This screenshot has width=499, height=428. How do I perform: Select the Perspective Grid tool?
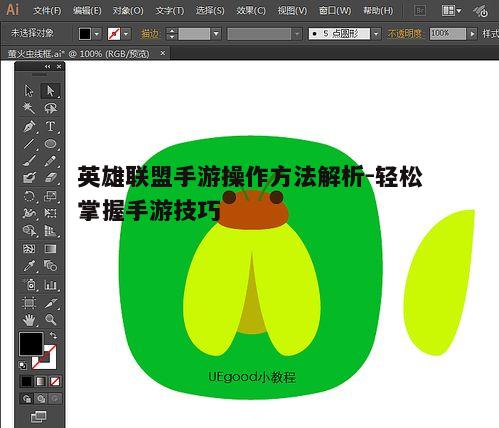click(x=50, y=231)
